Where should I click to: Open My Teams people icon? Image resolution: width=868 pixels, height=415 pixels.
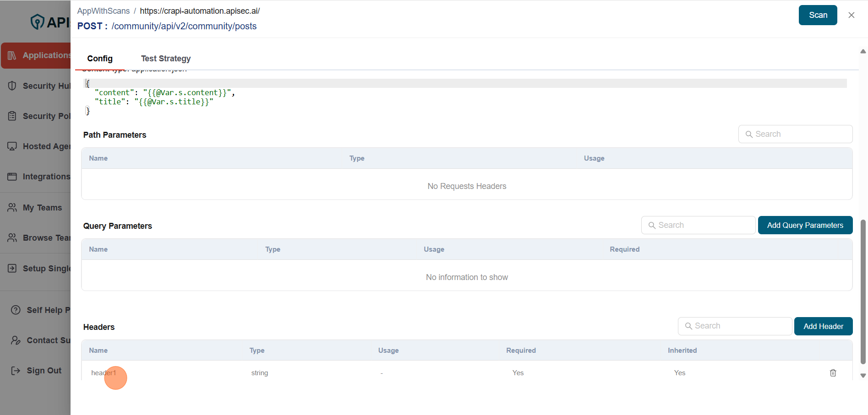point(12,208)
